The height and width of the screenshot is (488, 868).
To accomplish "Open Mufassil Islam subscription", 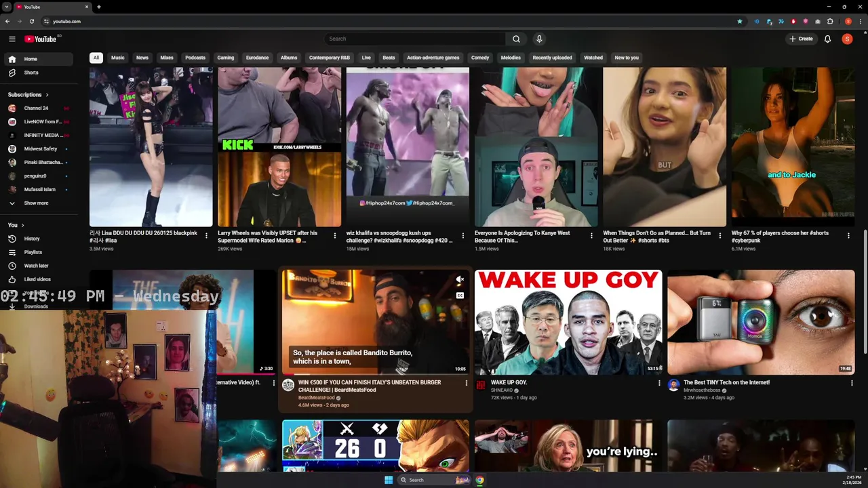I will click(x=39, y=190).
